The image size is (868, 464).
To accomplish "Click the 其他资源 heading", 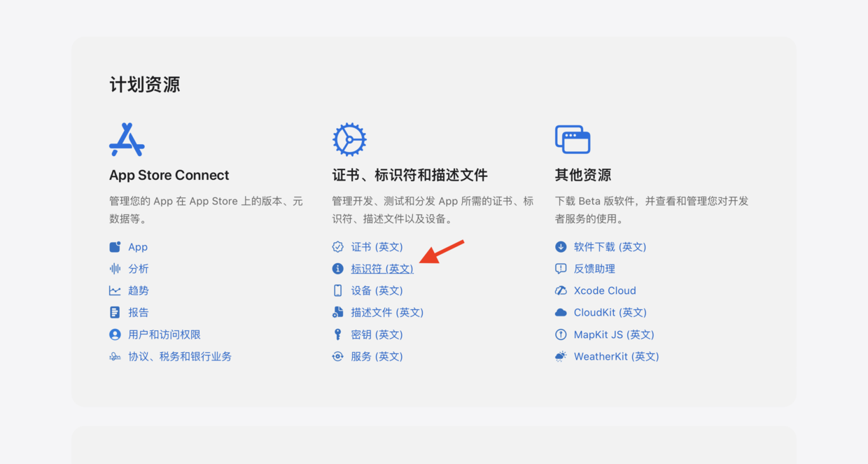I will [x=583, y=175].
